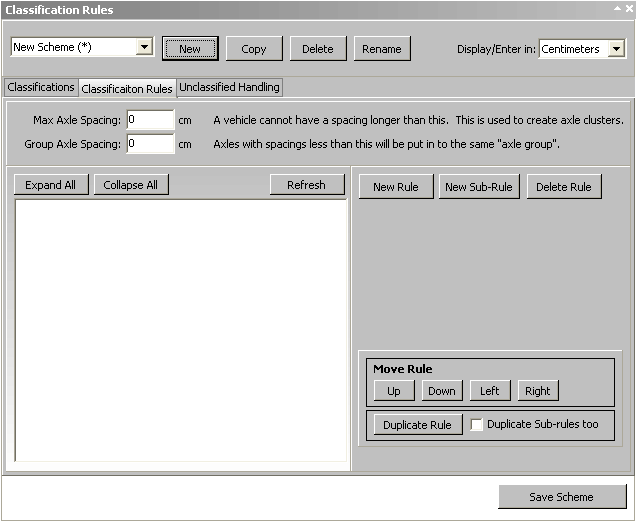Click the Max Axle Spacing input field
Image resolution: width=636 pixels, height=521 pixels.
(x=150, y=120)
